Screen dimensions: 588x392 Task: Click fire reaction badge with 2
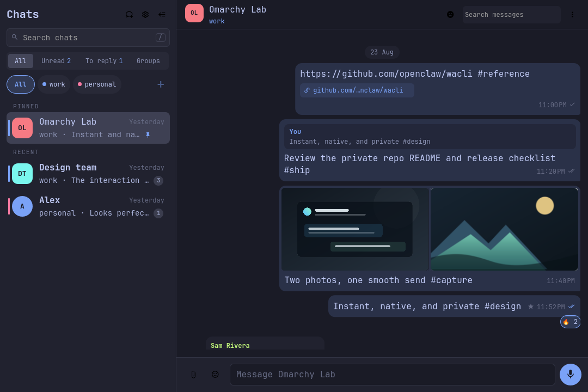(570, 322)
